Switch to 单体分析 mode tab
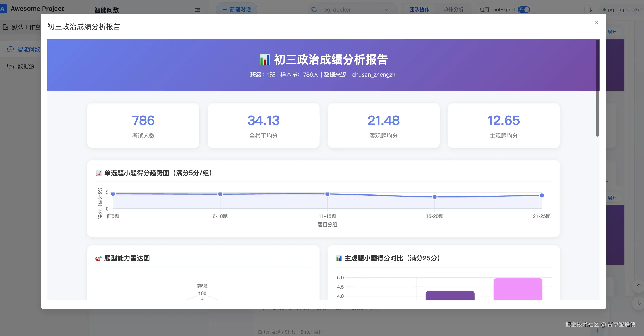Viewport: 644px width, 336px height. 453,9
